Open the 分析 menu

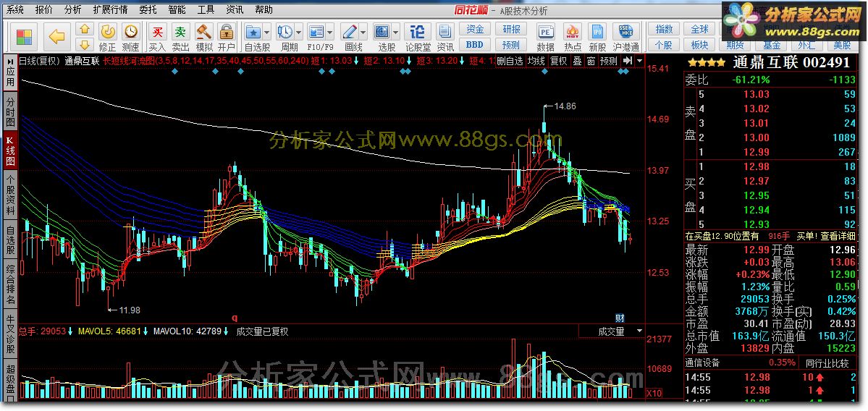tap(72, 9)
